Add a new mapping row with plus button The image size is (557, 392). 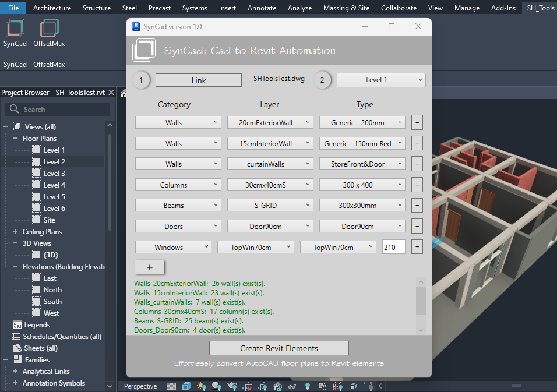(x=150, y=267)
